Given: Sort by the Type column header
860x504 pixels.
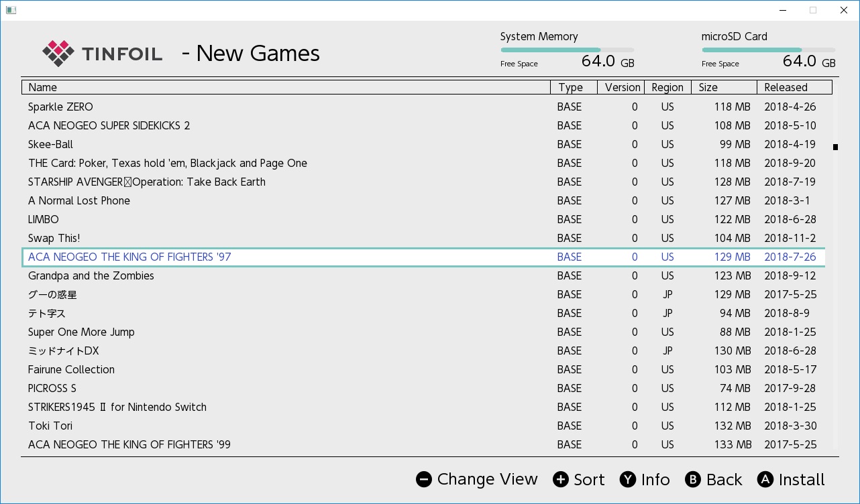Looking at the screenshot, I should [x=574, y=87].
